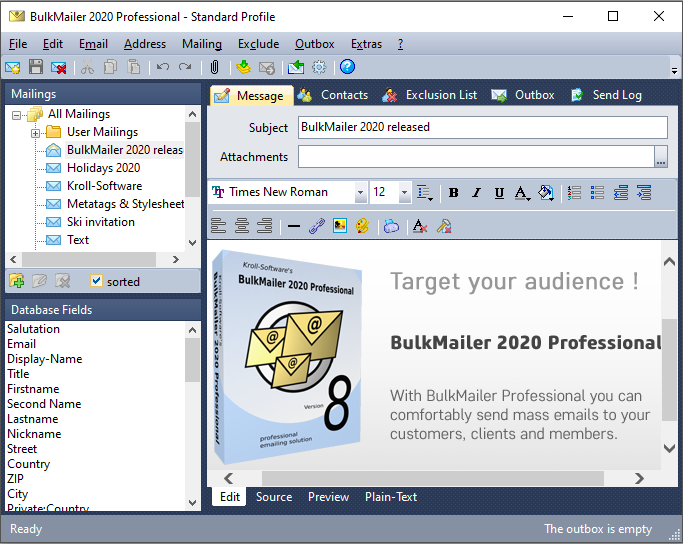Open the Send Log tab
683x544 pixels.
[606, 95]
